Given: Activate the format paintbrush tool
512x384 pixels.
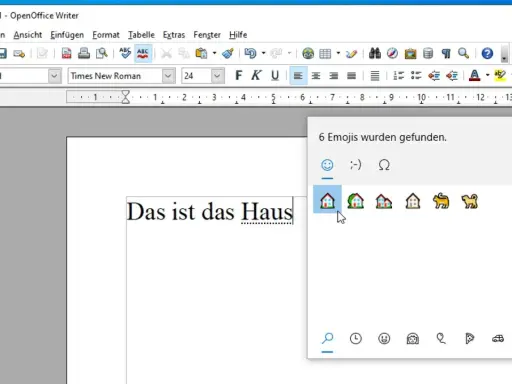Looking at the screenshot, I should pyautogui.click(x=228, y=53).
